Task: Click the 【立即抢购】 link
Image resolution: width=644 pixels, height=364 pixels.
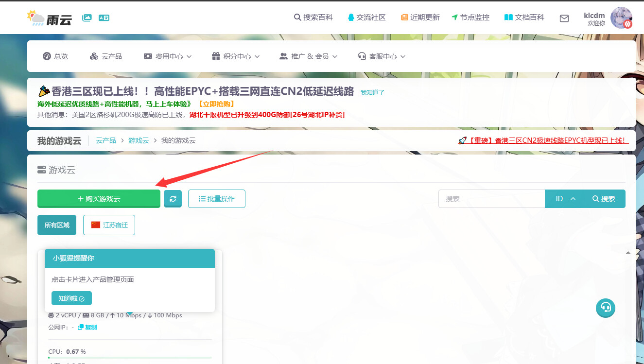Action: pyautogui.click(x=217, y=104)
